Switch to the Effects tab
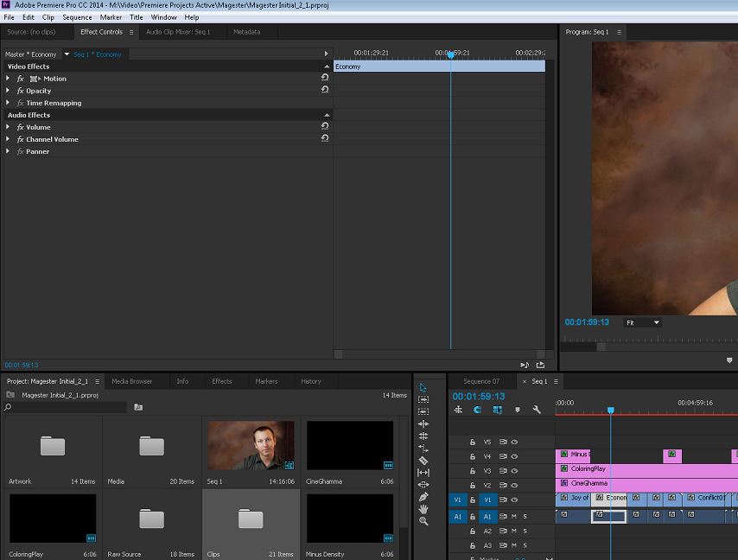Screen dimensions: 738x560 click(x=222, y=380)
